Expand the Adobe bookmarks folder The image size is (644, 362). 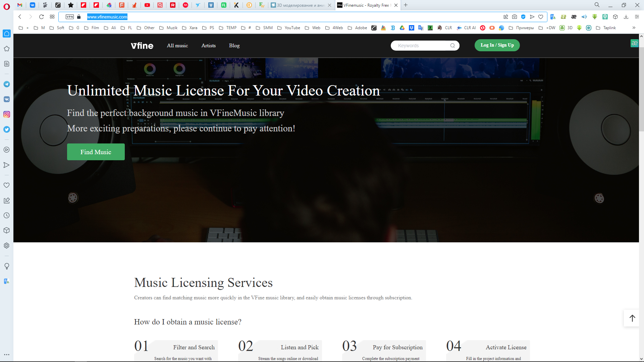pyautogui.click(x=358, y=28)
